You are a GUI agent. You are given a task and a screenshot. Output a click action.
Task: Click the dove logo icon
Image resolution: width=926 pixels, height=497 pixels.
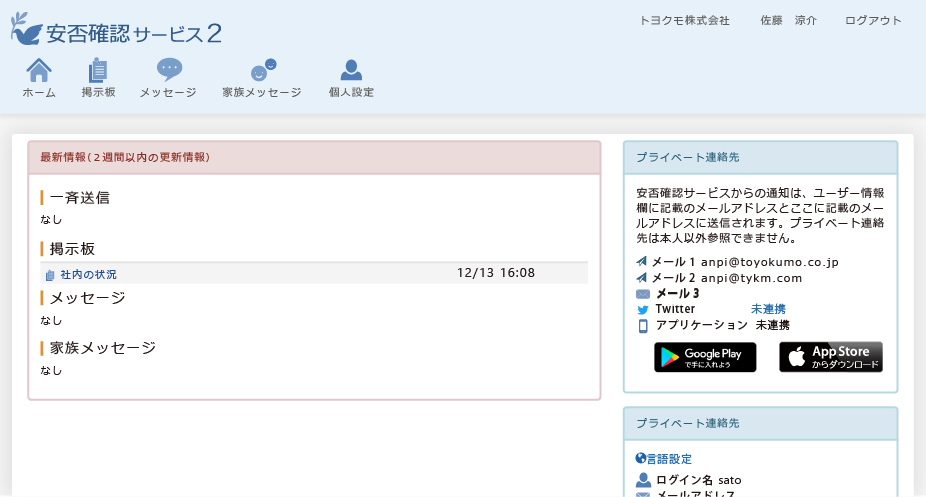[26, 28]
